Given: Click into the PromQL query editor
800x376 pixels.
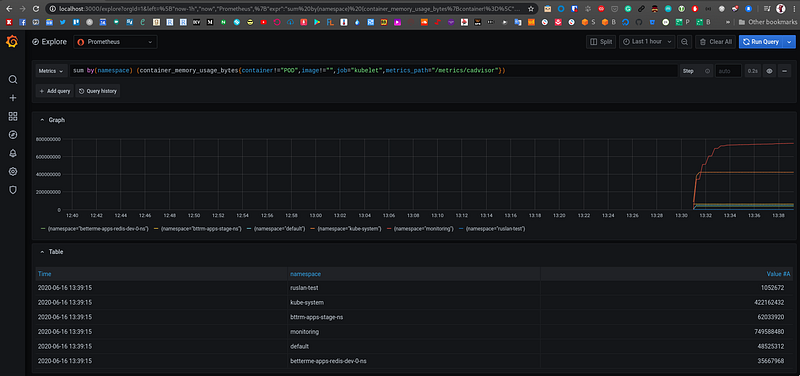Looking at the screenshot, I should pyautogui.click(x=373, y=71).
